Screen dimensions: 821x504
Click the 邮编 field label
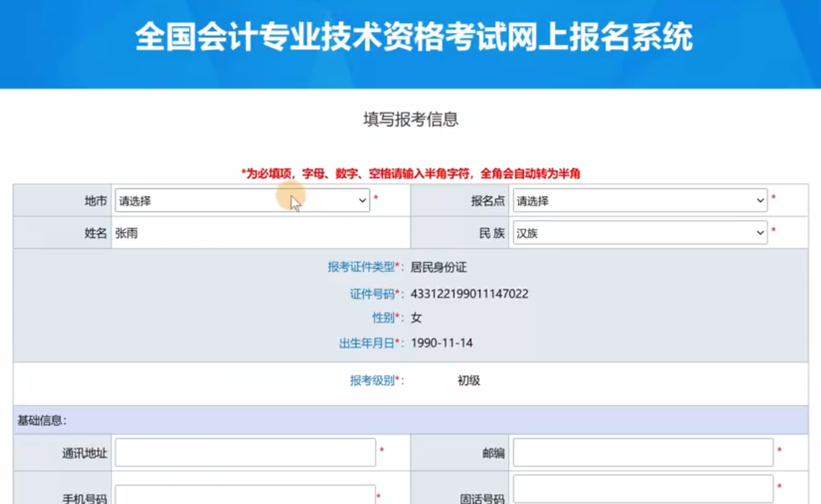tap(494, 453)
